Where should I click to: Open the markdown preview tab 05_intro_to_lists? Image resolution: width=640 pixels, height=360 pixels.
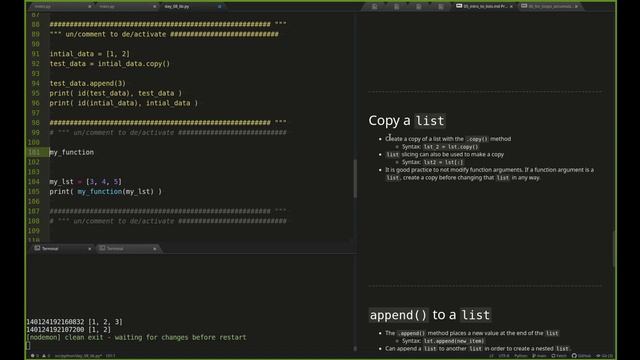tap(484, 7)
